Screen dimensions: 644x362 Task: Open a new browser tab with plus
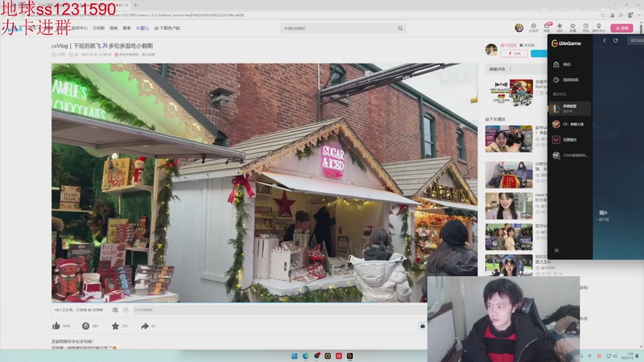[135, 5]
